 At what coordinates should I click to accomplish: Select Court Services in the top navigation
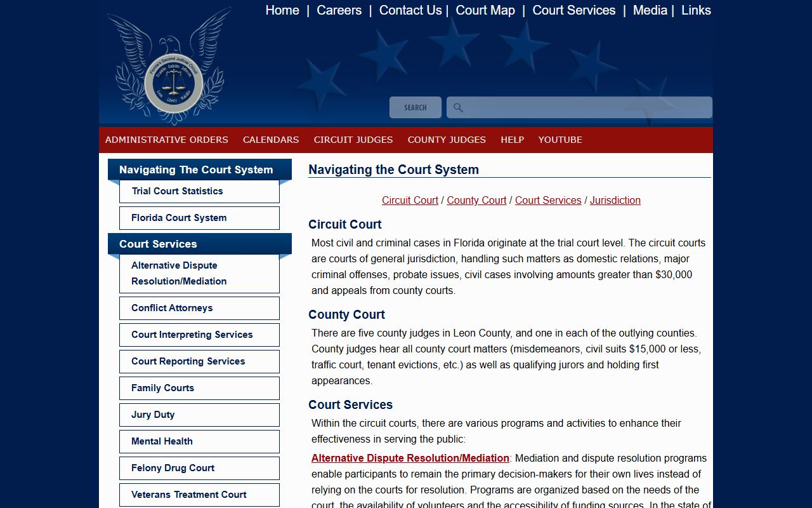574,10
